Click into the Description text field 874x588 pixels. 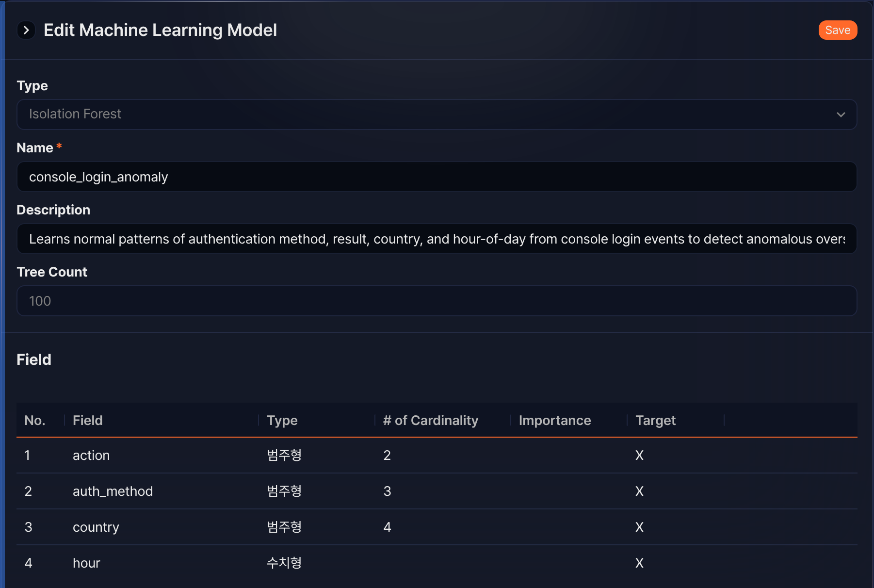(x=437, y=239)
